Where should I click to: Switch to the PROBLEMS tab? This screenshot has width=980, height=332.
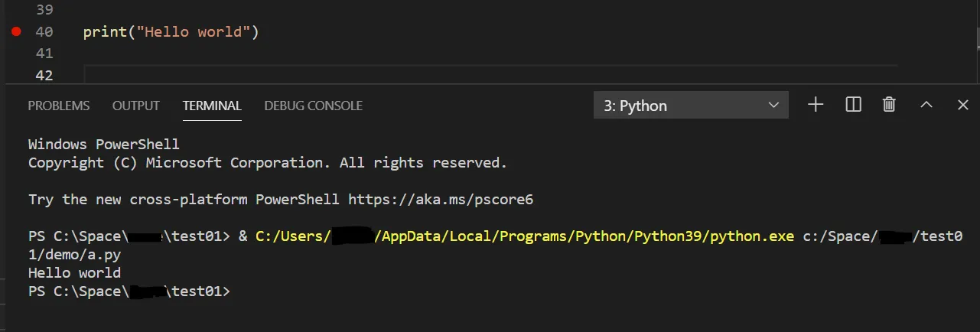[x=59, y=106]
